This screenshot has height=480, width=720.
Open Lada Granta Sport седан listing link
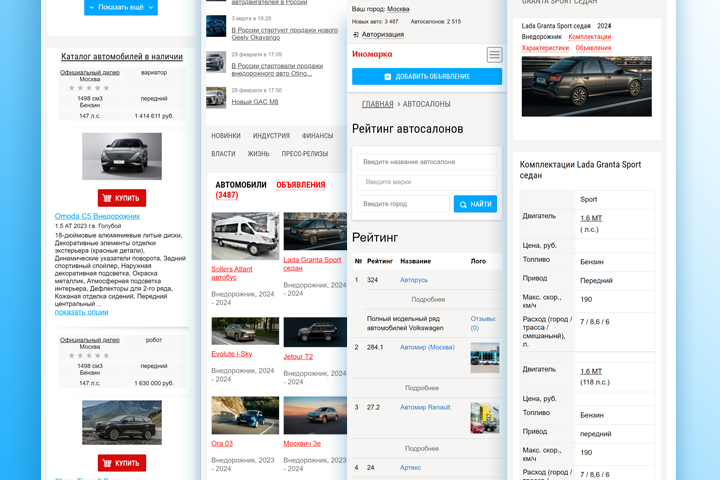tap(312, 264)
